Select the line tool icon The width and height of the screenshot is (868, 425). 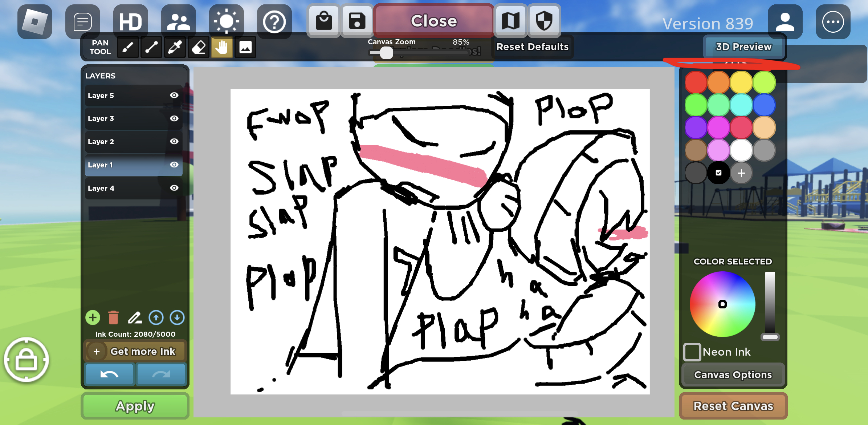151,47
